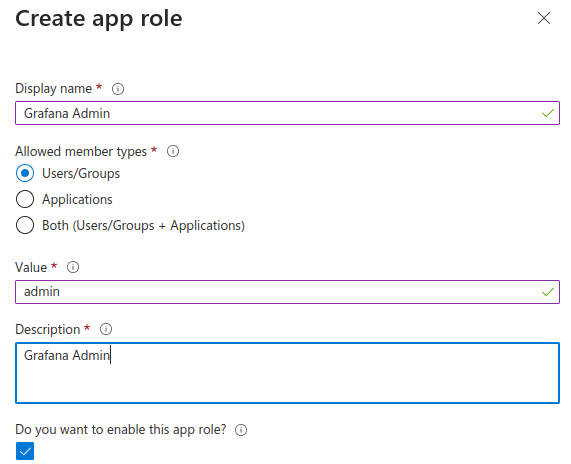Select Both (Users/Groups + Applications) option

click(x=25, y=225)
